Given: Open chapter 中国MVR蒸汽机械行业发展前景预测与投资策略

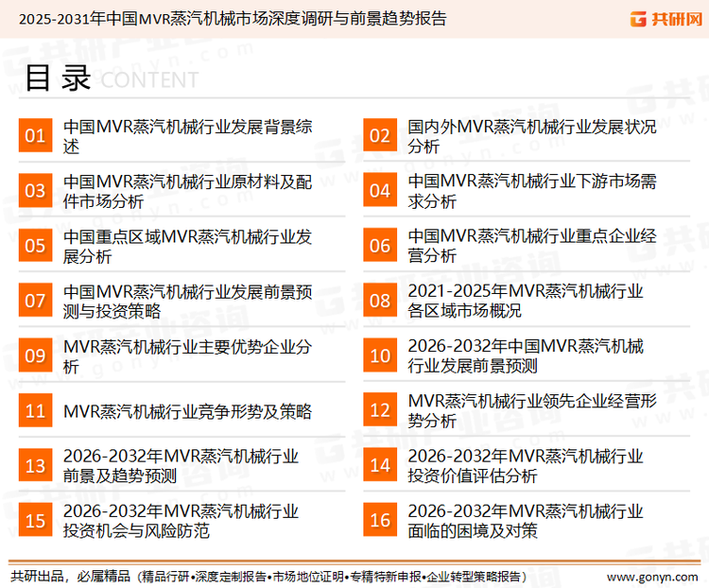Looking at the screenshot, I should [x=188, y=302].
